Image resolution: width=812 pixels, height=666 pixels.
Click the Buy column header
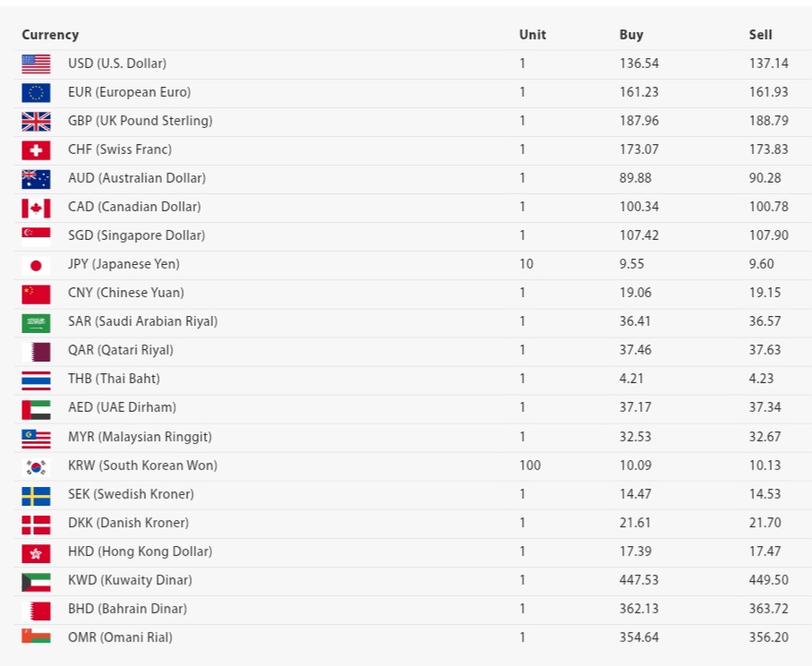pyautogui.click(x=631, y=35)
